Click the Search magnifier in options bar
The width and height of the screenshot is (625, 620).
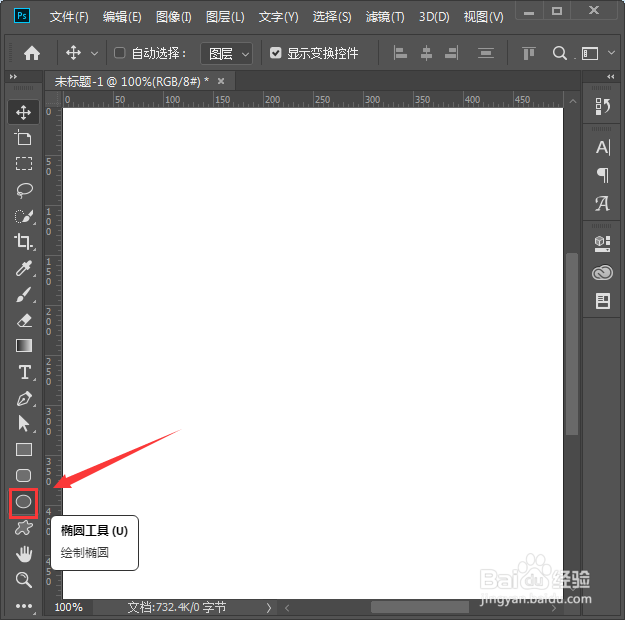pyautogui.click(x=560, y=53)
